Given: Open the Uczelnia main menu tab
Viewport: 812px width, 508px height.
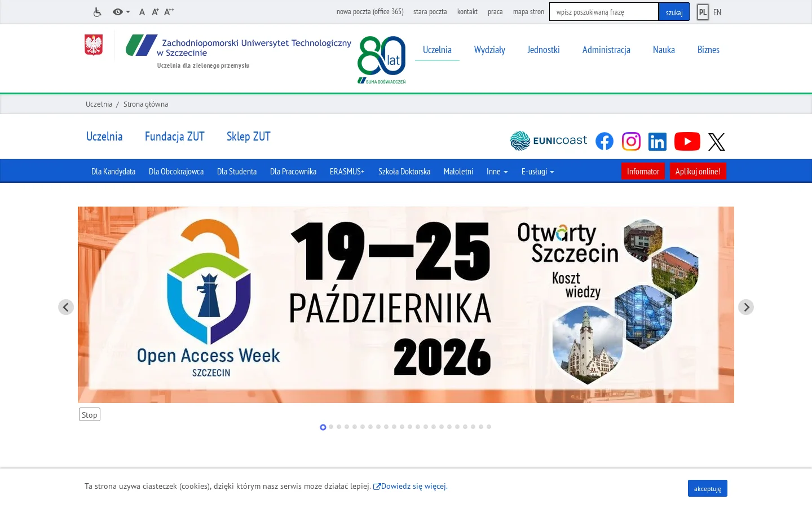Looking at the screenshot, I should coord(437,50).
